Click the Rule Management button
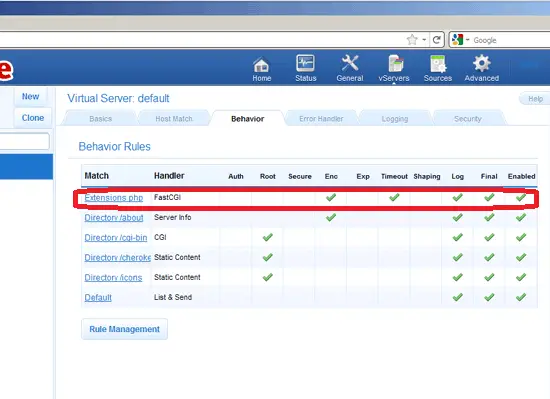The width and height of the screenshot is (550, 399). 125,329
